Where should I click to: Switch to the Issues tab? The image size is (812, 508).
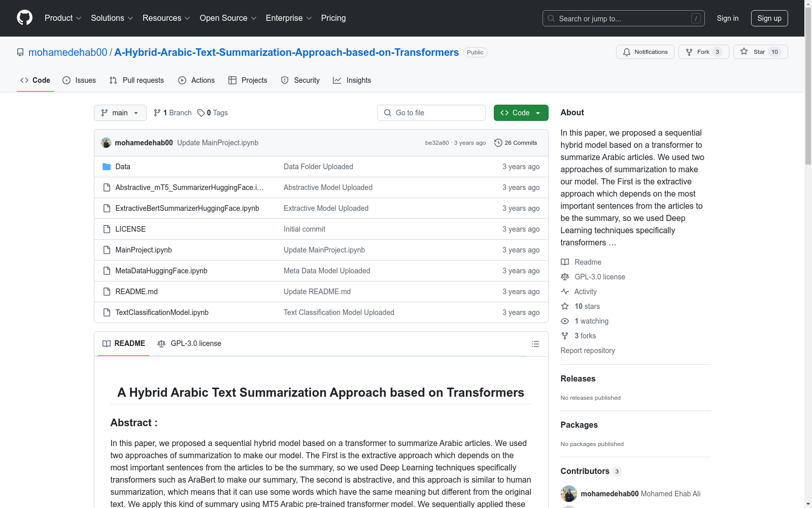click(x=79, y=80)
